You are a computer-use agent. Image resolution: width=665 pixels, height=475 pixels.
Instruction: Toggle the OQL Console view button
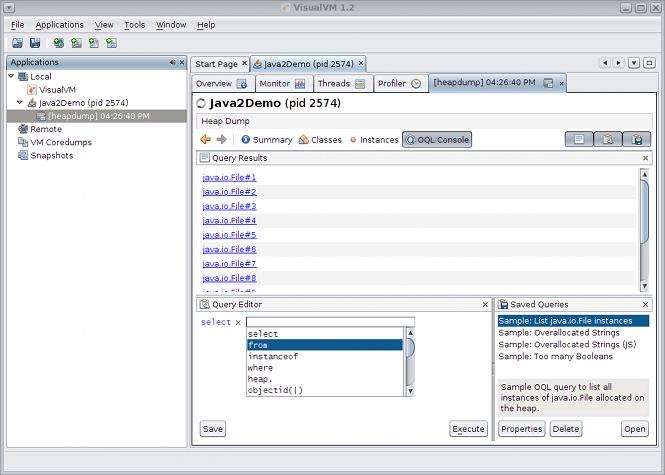(x=437, y=140)
